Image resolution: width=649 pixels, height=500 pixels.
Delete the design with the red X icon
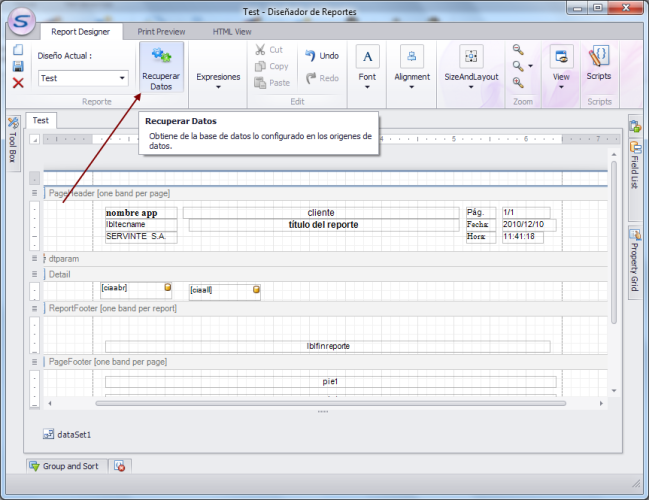[18, 82]
